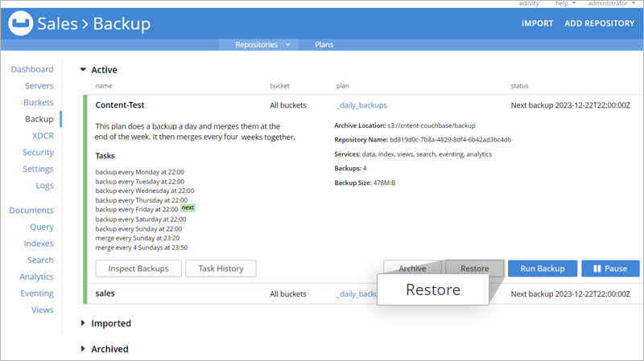This screenshot has height=361, width=644.
Task: Click 'merge every 4 Sundays at 23:50'
Action: (142, 248)
